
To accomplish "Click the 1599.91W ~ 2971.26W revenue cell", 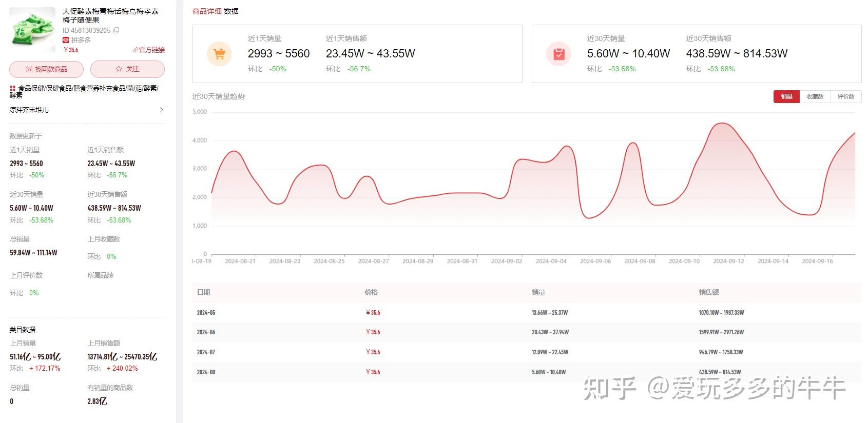I will click(721, 332).
